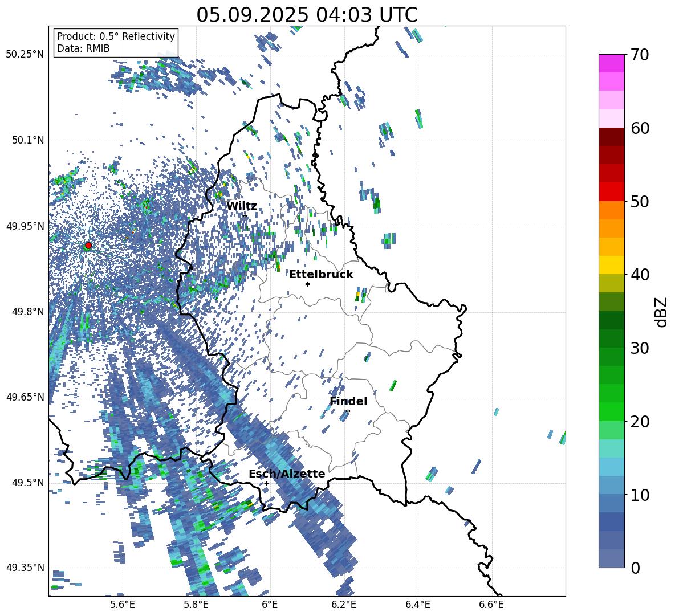The width and height of the screenshot is (675, 616).
Task: Click the dBZ colorbar axis label
Action: pos(661,312)
